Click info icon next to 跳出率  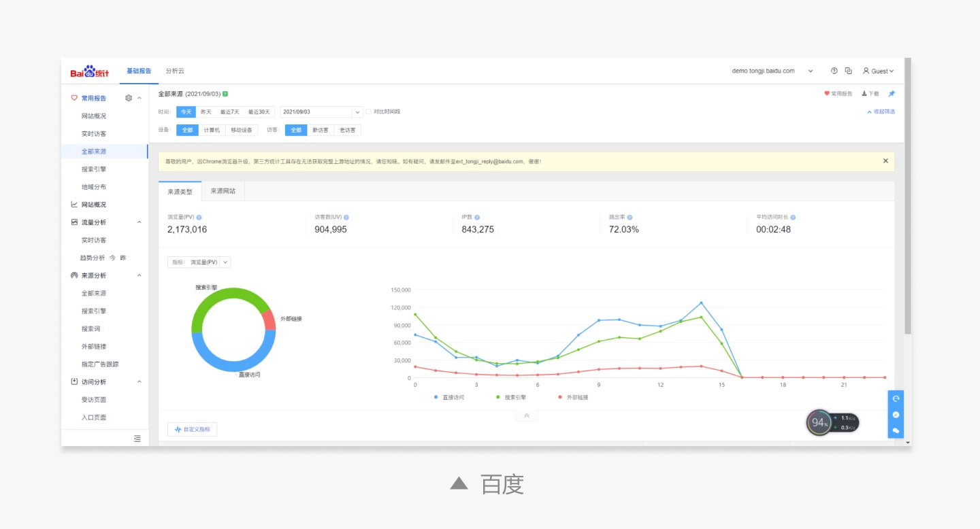[x=630, y=218]
